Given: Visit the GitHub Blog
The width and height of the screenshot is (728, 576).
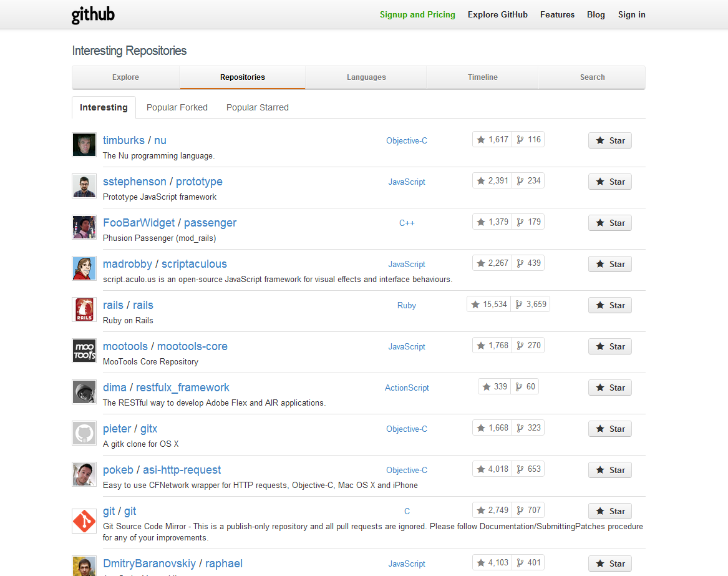Looking at the screenshot, I should [596, 15].
